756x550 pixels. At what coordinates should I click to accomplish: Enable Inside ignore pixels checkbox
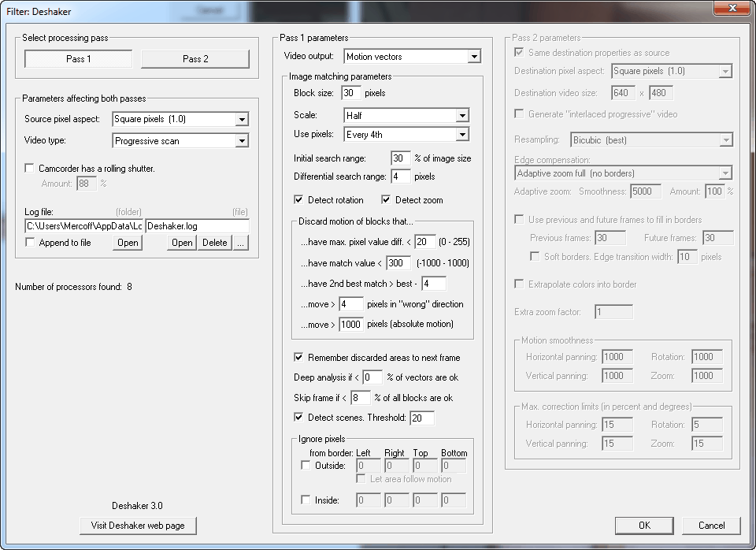coord(306,500)
